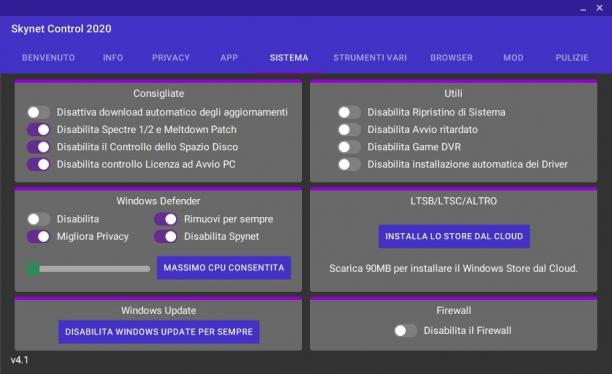
Task: Toggle Disabilita installazione automatica dei Driver
Action: 349,164
